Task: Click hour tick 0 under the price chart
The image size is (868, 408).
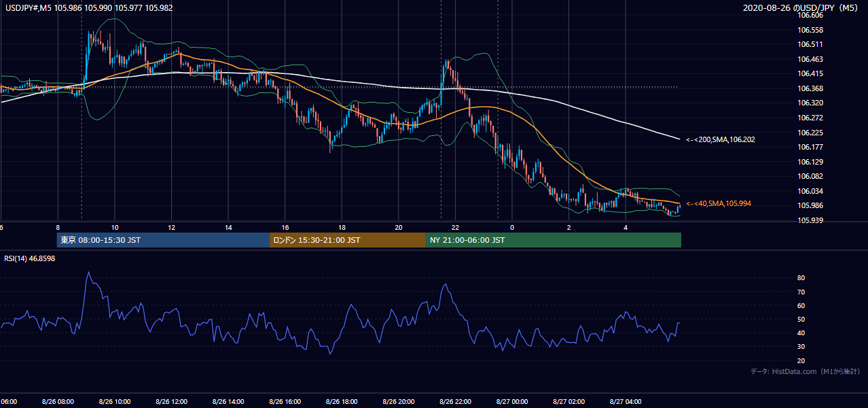Action: [x=511, y=228]
